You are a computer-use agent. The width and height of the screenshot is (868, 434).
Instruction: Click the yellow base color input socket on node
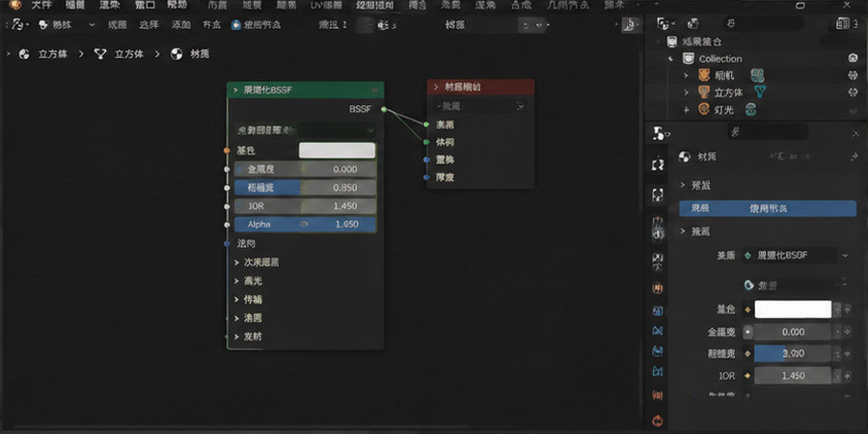[x=227, y=150]
